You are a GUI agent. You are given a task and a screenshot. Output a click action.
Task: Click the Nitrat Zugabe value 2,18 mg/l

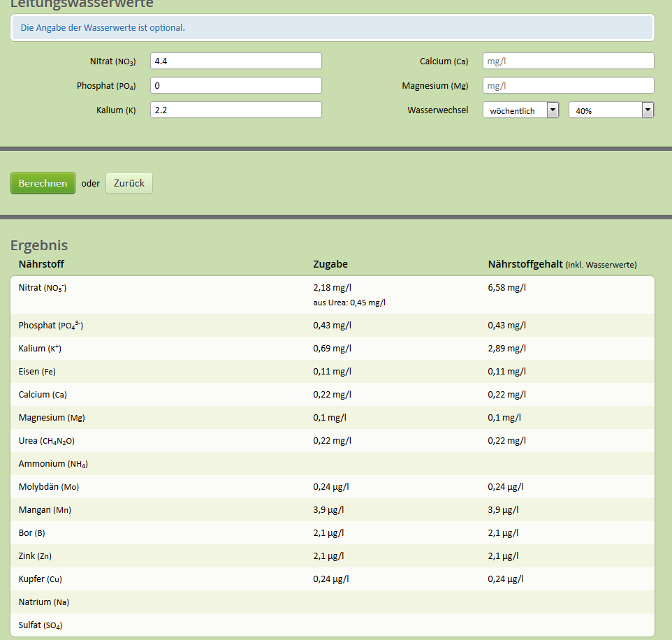332,288
